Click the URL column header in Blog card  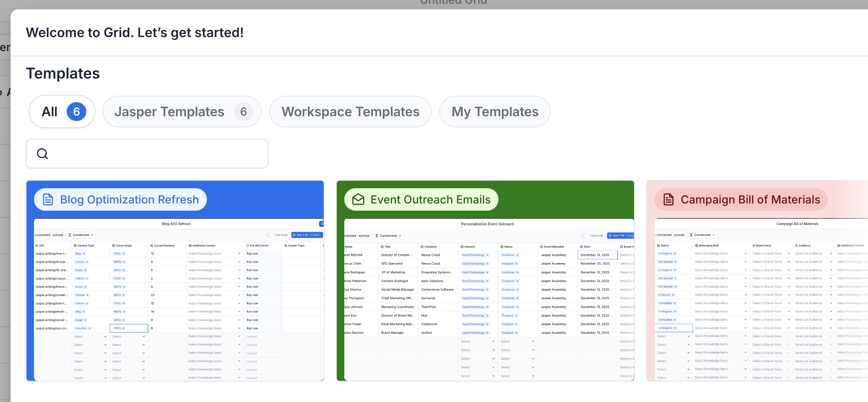click(41, 246)
